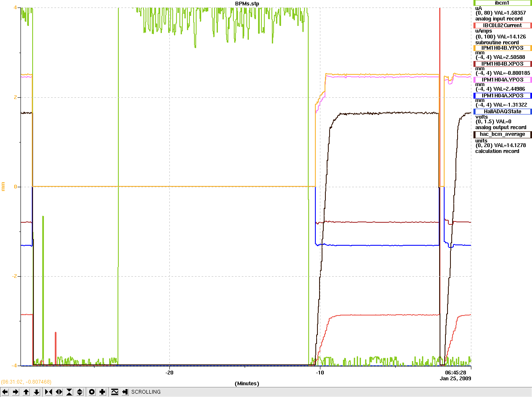532x397 pixels.
Task: Click the VAL=2.44986 reading
Action: (510, 89)
